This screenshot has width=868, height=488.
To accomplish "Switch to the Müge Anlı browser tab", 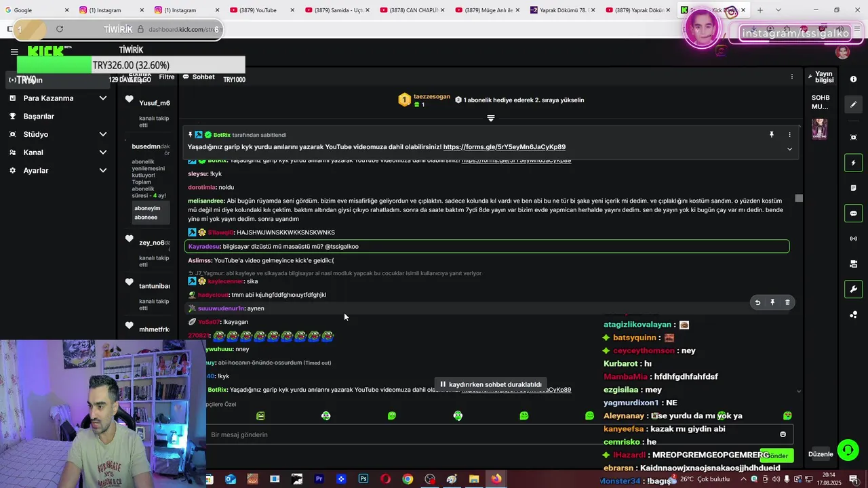I will [486, 10].
